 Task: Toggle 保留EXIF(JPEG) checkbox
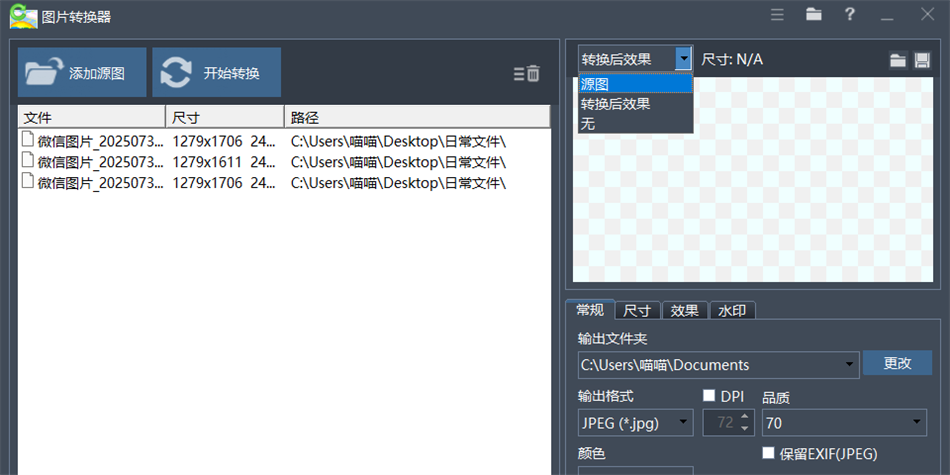(768, 453)
